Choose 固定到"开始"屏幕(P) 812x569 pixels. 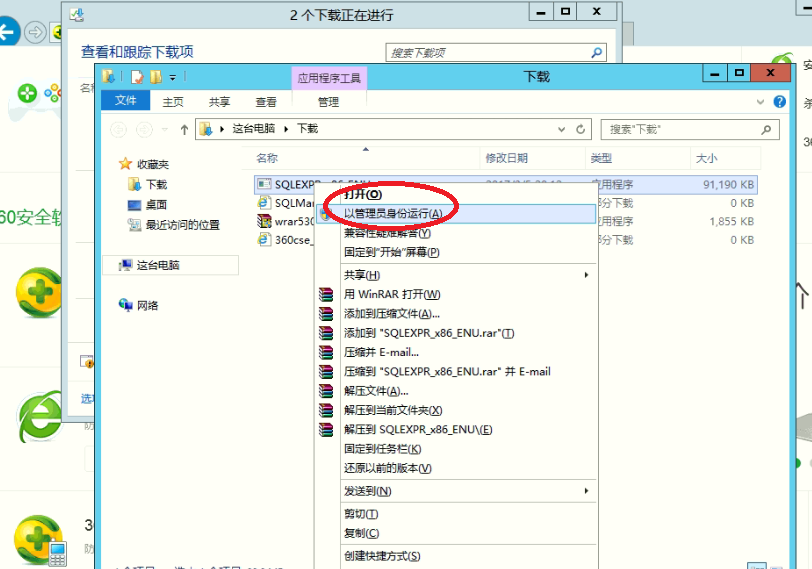[392, 252]
